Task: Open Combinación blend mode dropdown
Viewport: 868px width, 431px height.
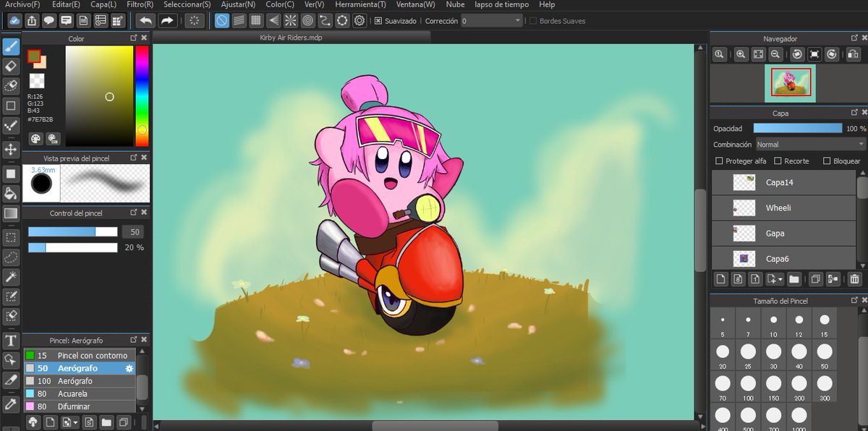Action: click(809, 145)
